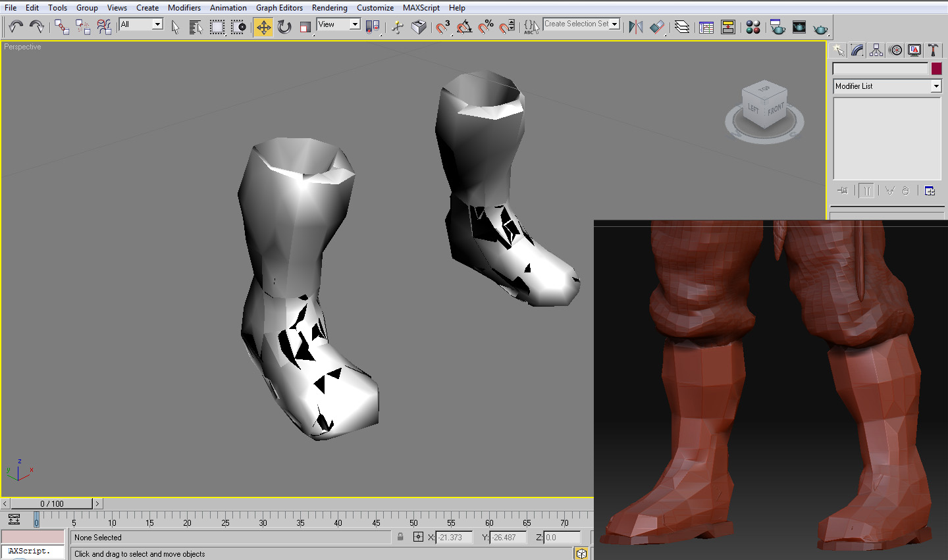The image size is (948, 560).
Task: Open the Layer Manager
Action: point(682,27)
